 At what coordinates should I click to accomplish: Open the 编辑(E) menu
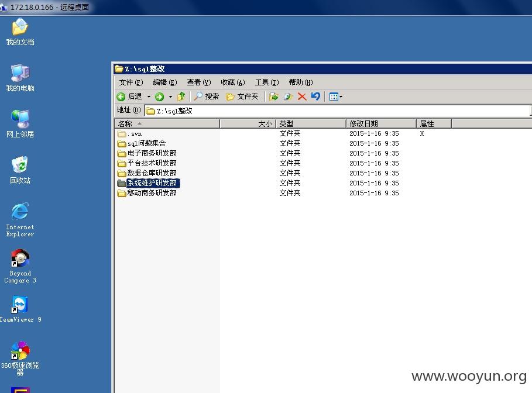[165, 82]
